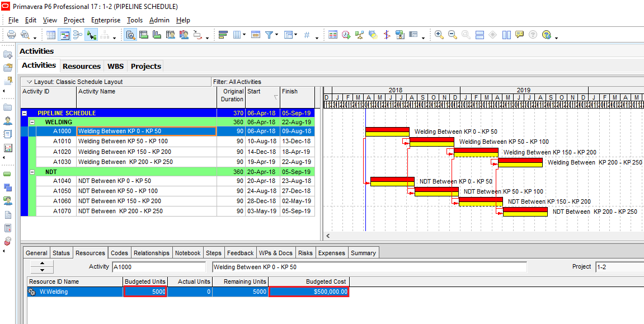Click the Zoom Out magnifier

(x=453, y=35)
